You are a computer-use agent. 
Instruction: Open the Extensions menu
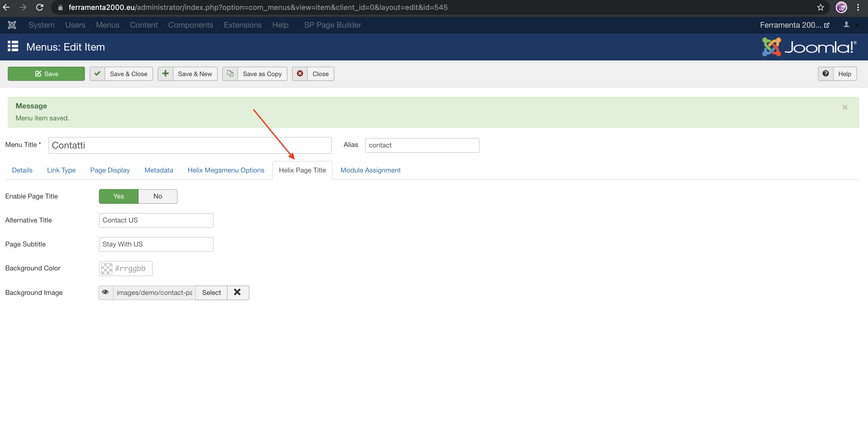243,25
